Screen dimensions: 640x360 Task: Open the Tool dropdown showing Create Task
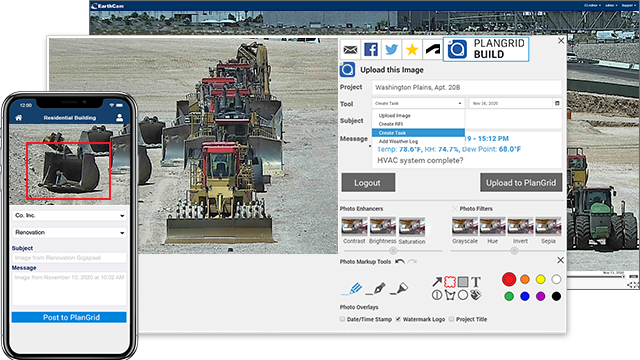pyautogui.click(x=418, y=103)
